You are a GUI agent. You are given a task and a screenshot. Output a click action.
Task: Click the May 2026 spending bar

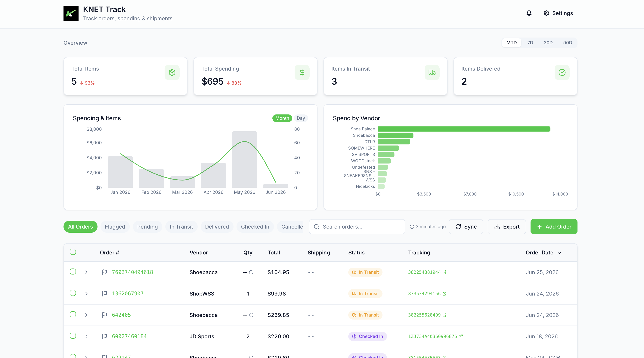pos(244,159)
